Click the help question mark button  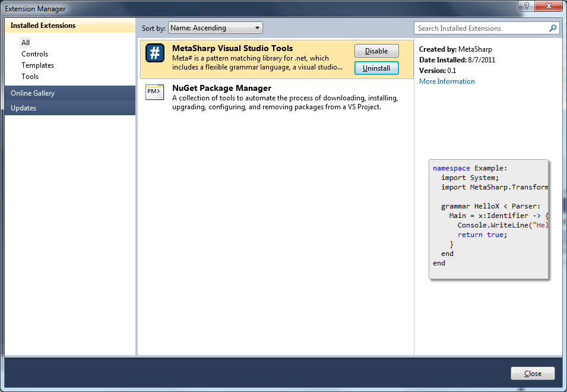click(526, 6)
